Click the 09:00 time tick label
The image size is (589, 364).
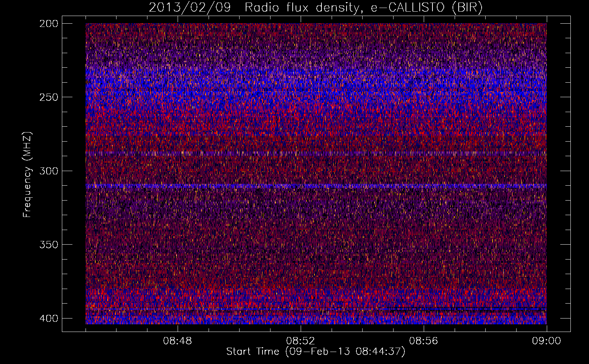pos(547,341)
